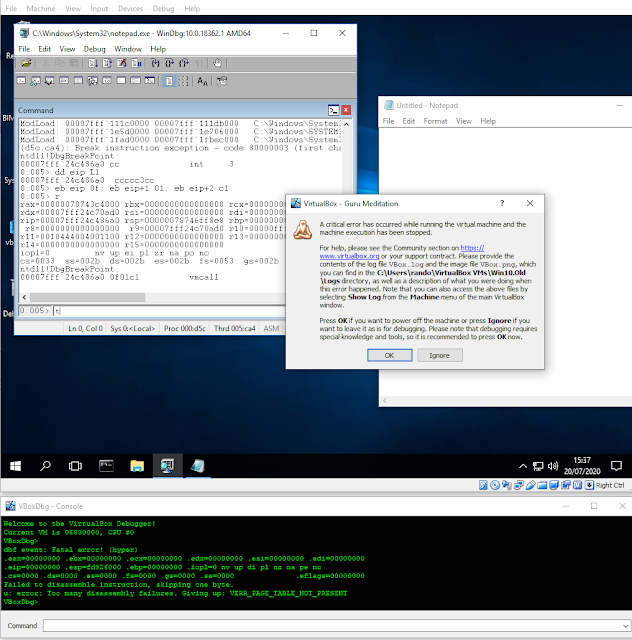Open Task View on taskbar
632x640 pixels.
[76, 466]
